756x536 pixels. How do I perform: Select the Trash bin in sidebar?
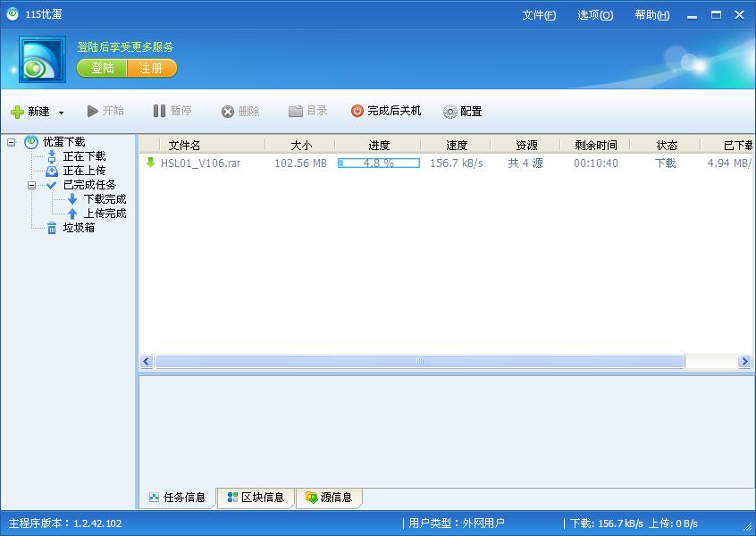pos(52,228)
